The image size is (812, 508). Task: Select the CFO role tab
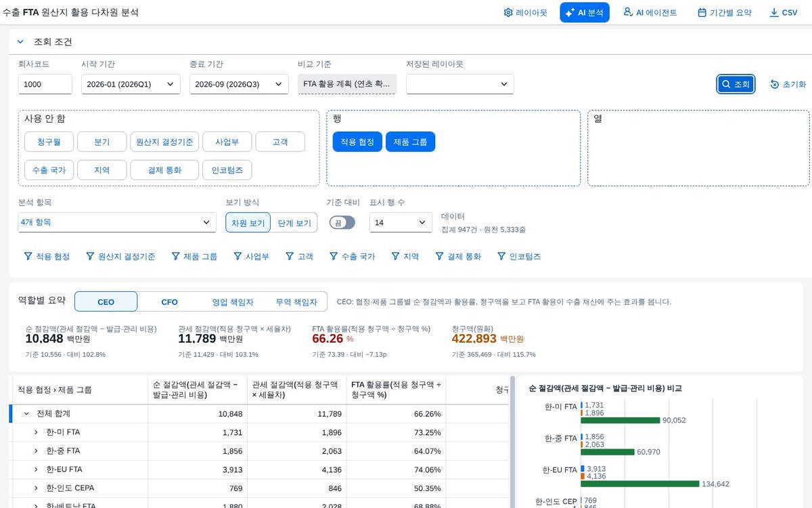169,301
